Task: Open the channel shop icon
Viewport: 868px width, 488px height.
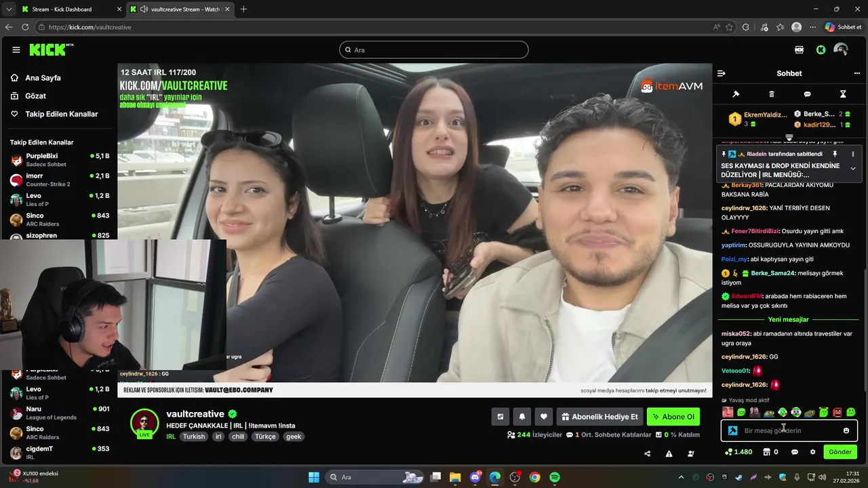Action: pos(766,452)
